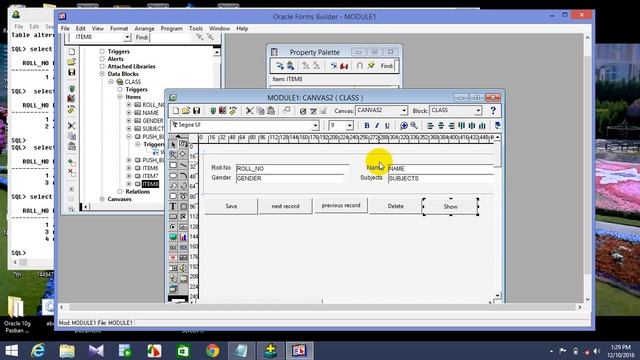Select the SUBJECTS field on the canvas
Image resolution: width=640 pixels, height=360 pixels.
pos(440,178)
